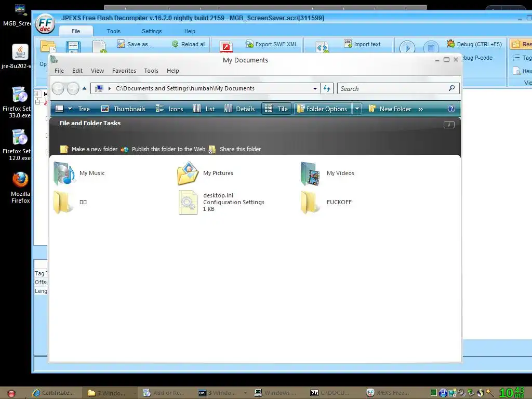
Task: Click Reload all in JPEXS
Action: (x=189, y=44)
